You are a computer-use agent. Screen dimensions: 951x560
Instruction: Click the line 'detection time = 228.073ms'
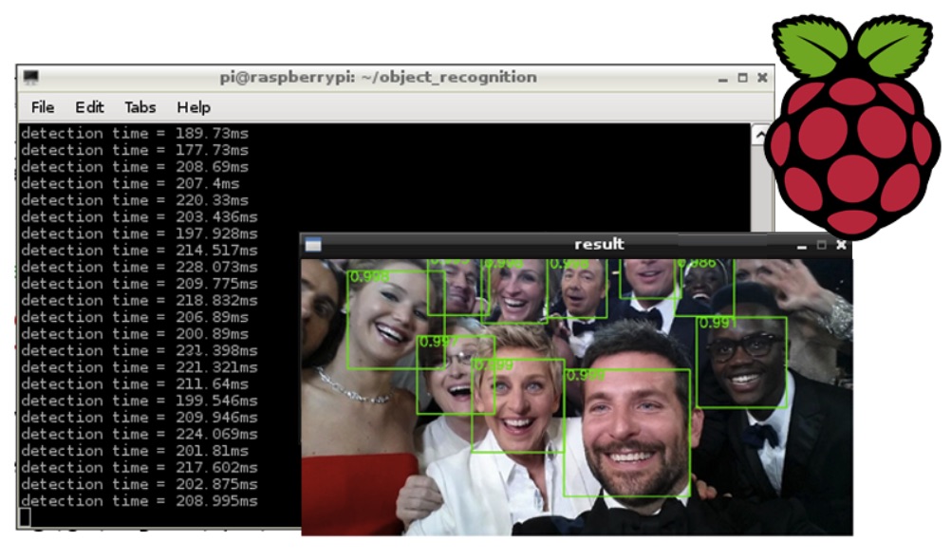[x=140, y=267]
